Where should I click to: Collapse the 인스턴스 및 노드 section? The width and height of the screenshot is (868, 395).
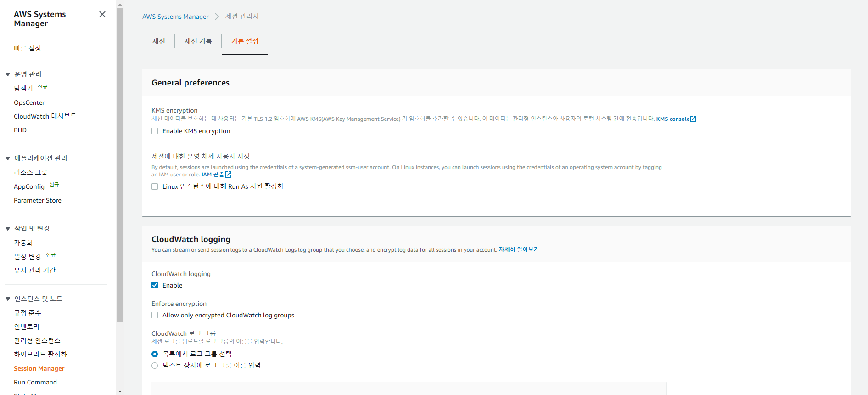point(8,299)
